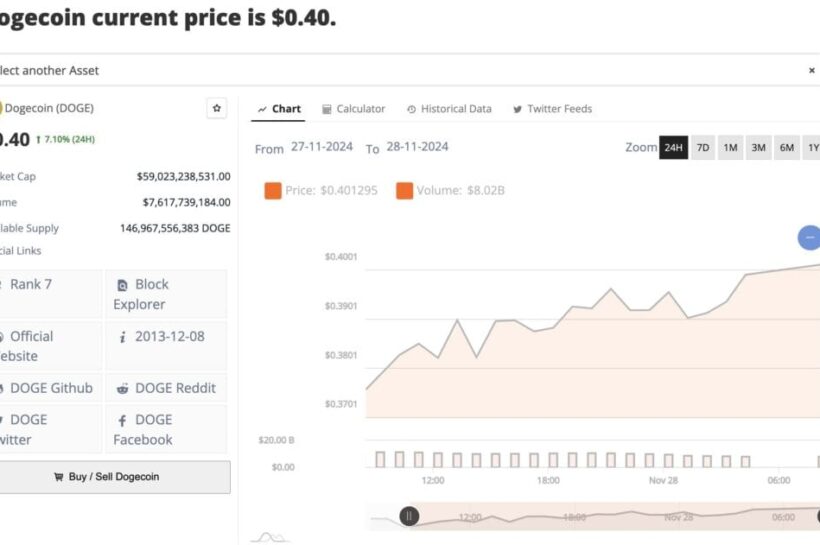Click the Dogecoin (DOGE) asset name
Viewport: 820px width, 545px height.
click(49, 108)
